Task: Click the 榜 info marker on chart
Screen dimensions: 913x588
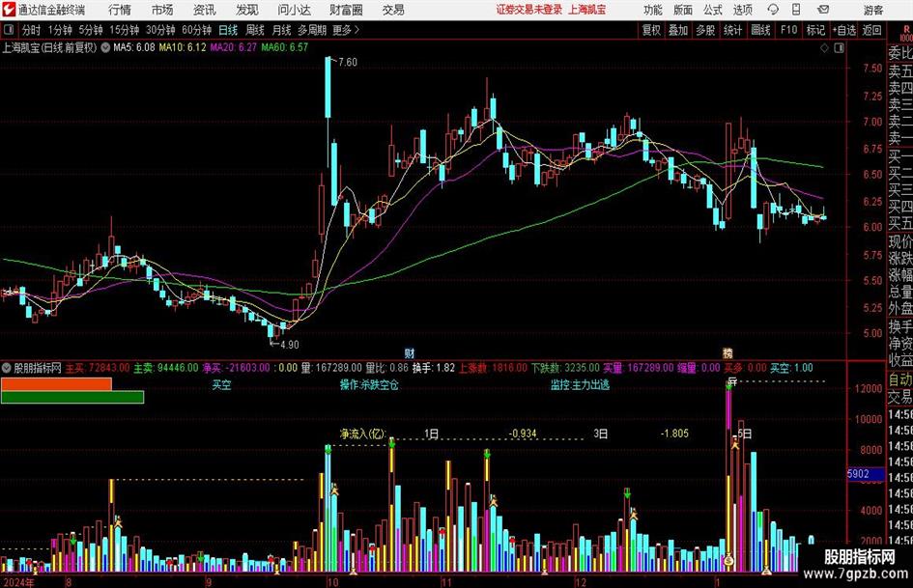Action: (728, 353)
